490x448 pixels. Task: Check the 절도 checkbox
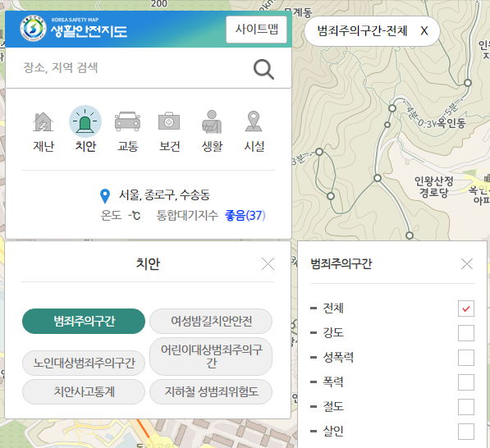(x=466, y=407)
